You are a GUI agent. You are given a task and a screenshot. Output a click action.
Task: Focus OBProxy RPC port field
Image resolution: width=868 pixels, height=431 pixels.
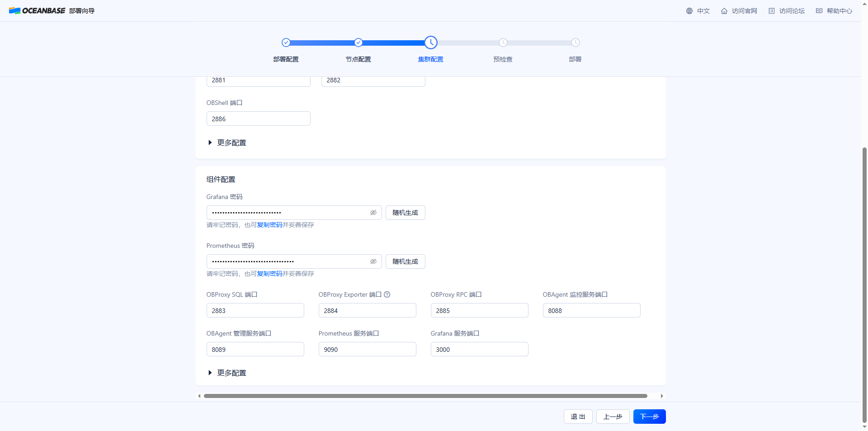tap(480, 311)
